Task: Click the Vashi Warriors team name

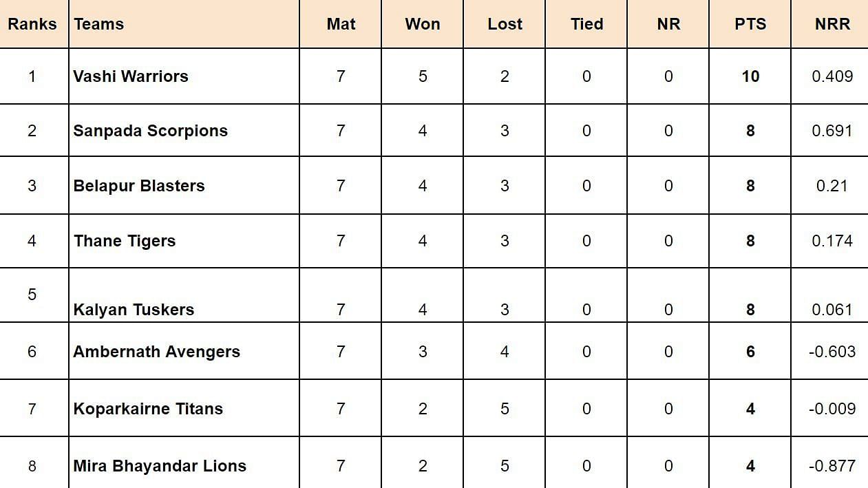Action: tap(131, 76)
